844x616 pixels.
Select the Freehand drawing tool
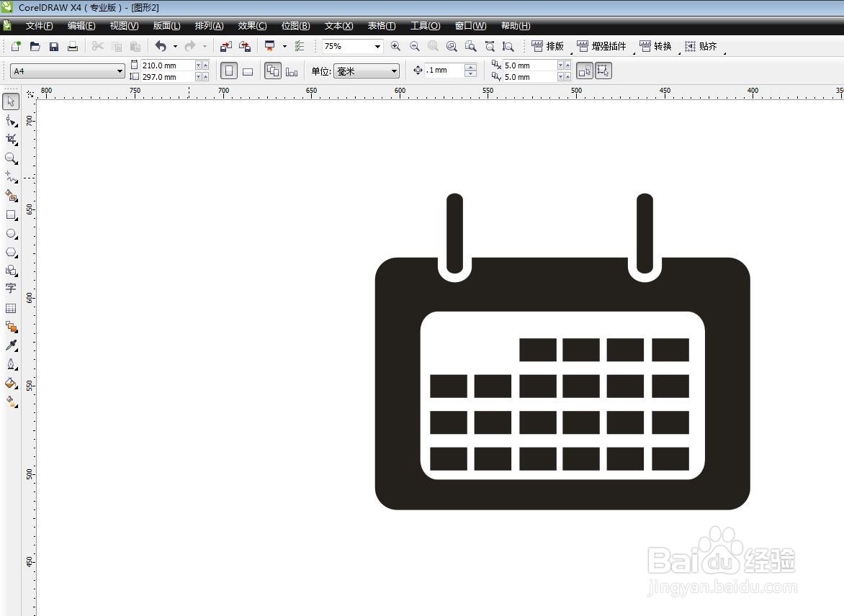click(x=11, y=177)
